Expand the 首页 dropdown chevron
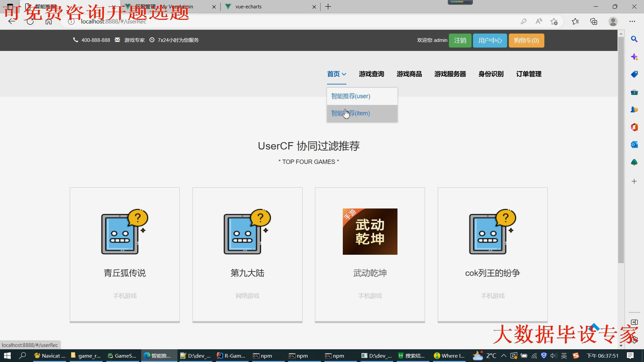Viewport: 644px width, 362px height. click(344, 74)
